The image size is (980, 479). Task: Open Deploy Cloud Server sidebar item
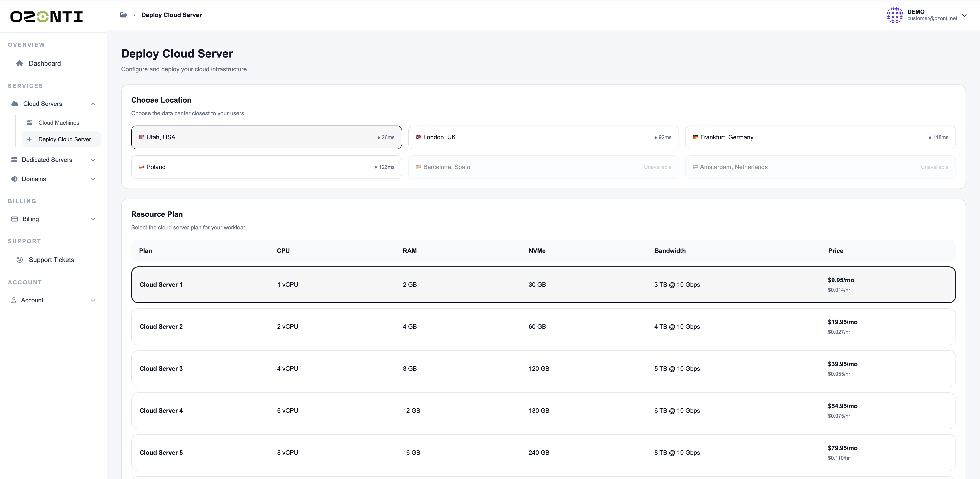(x=62, y=139)
